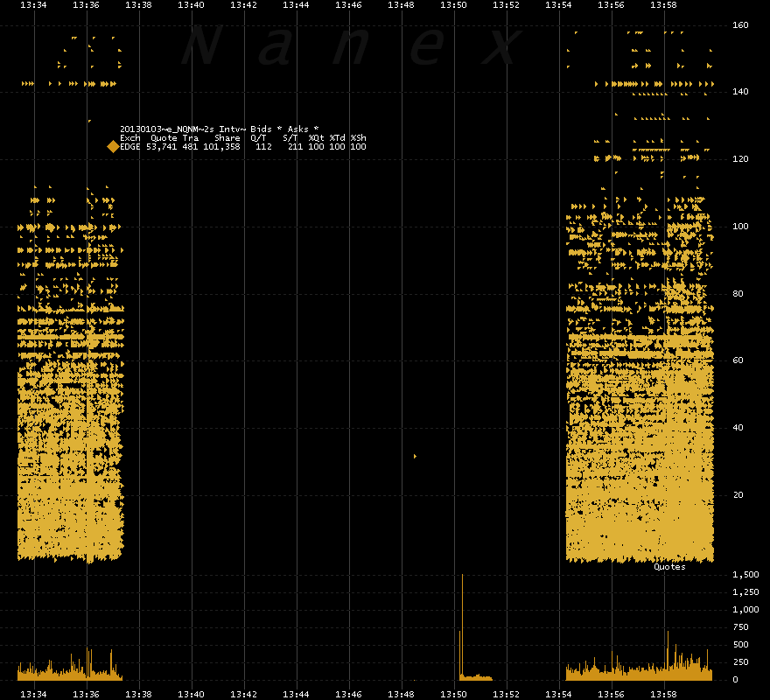The image size is (770, 700).
Task: Select the Q/T value '112'
Action: click(263, 146)
